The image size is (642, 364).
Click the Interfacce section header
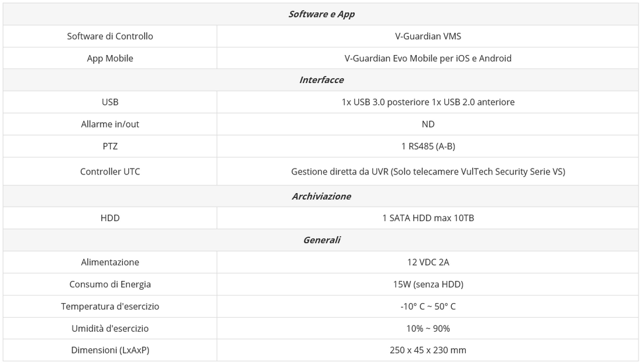click(321, 80)
